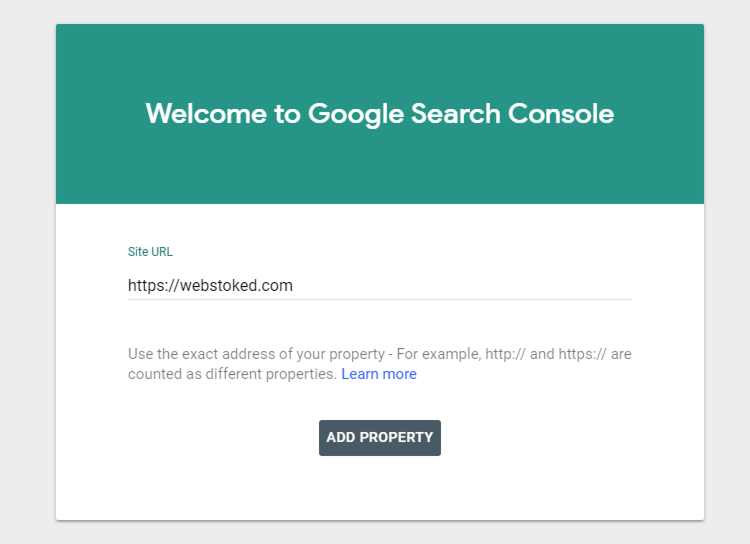Click the word Google in the heading
Viewport: 750px width, 544px height.
(356, 114)
